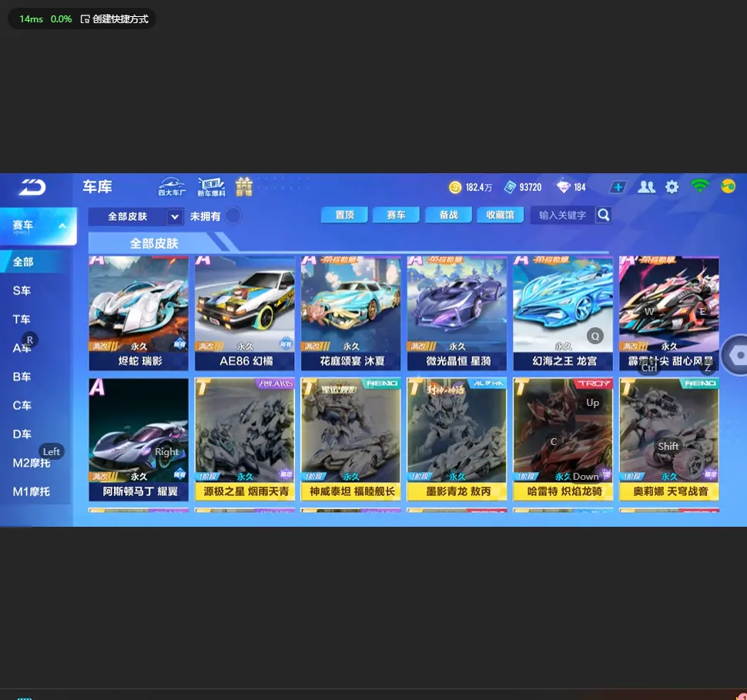Select the AE86 幻橘 car card
This screenshot has width=747, height=700.
245,313
